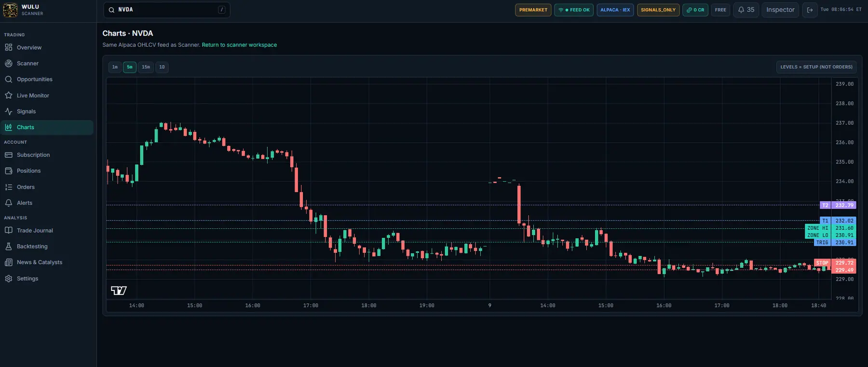Open the Scanner page

pyautogui.click(x=47, y=63)
